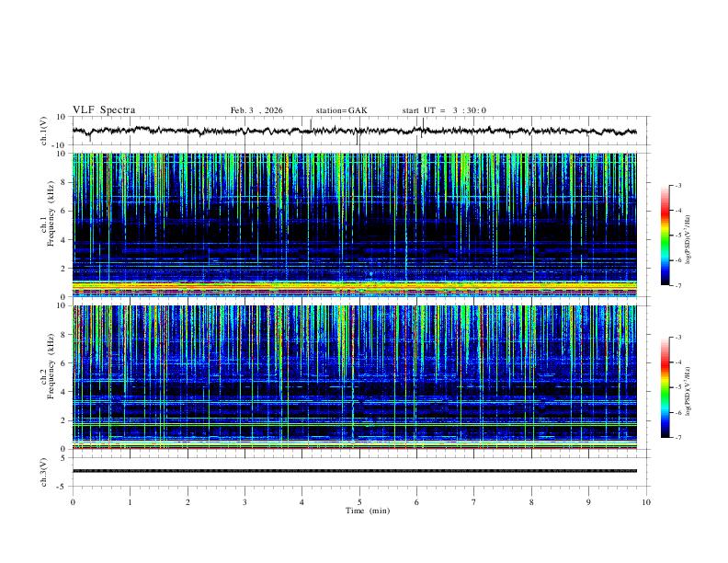Click the "1" tick on the time axis
This screenshot has height=563, width=728.
pos(130,502)
